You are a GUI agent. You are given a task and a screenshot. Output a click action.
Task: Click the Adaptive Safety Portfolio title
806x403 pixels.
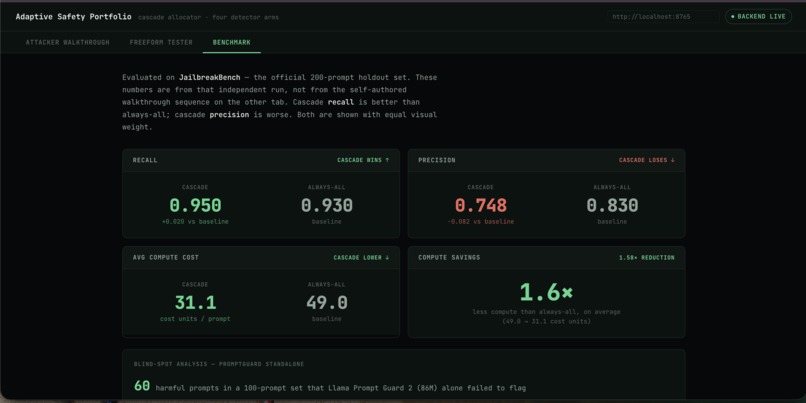[x=73, y=17]
